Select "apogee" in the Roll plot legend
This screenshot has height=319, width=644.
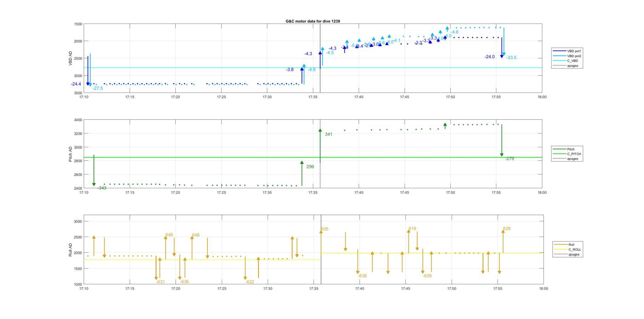click(567, 255)
